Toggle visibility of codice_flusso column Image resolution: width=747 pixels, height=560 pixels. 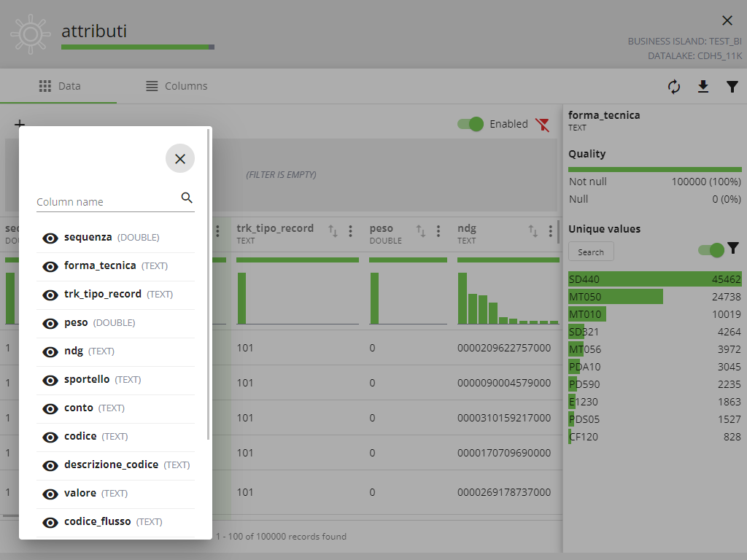(x=50, y=522)
